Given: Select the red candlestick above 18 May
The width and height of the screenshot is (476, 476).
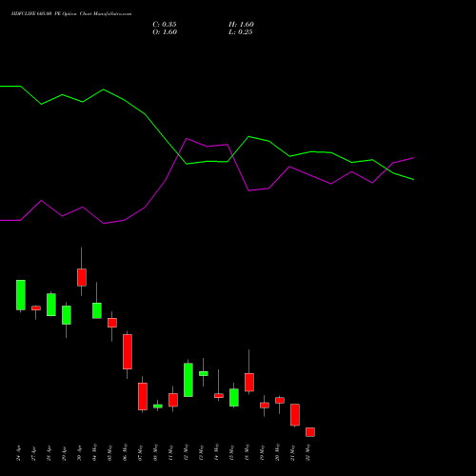Looking at the screenshot, I should coord(249,383).
